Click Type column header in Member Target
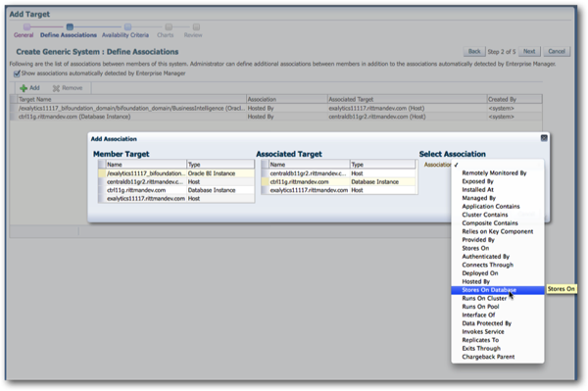This screenshot has width=588, height=391. point(220,165)
